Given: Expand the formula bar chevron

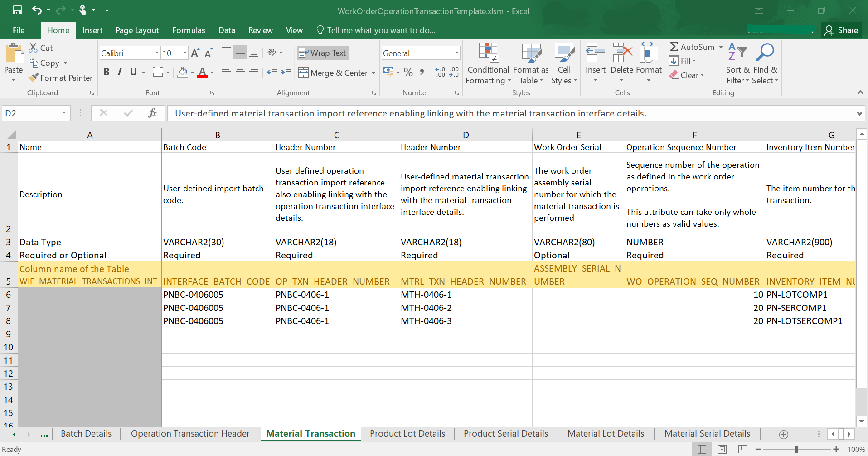Looking at the screenshot, I should tap(859, 113).
